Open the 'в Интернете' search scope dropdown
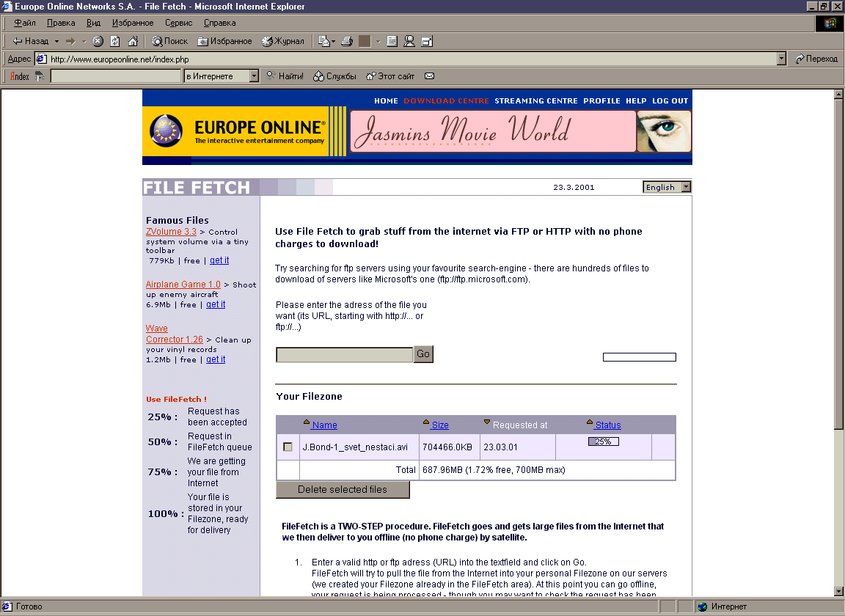 pyautogui.click(x=255, y=76)
